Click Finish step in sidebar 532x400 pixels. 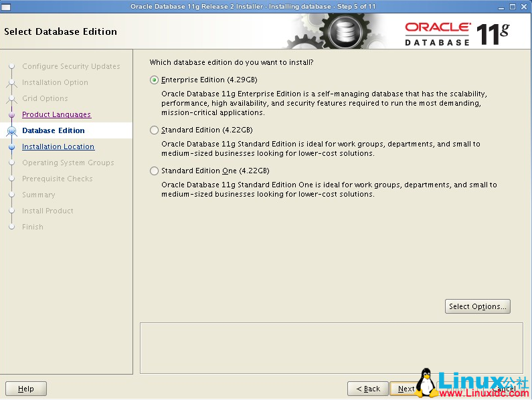pos(33,227)
